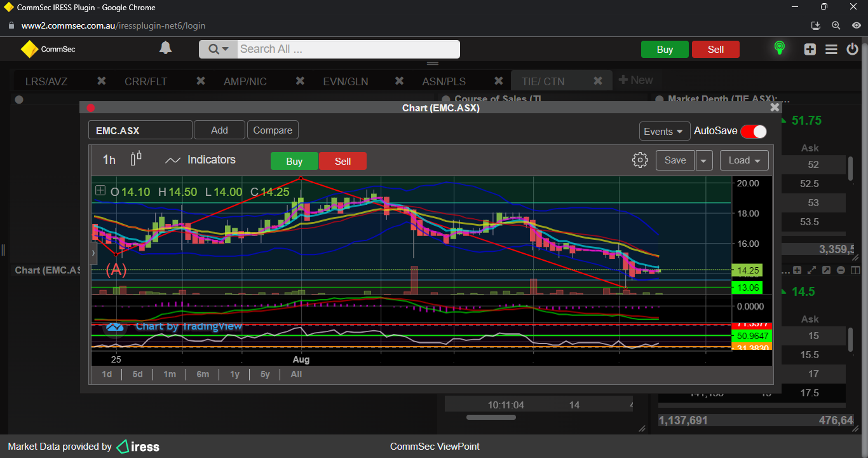
Task: Select the 6m time range
Action: [203, 374]
